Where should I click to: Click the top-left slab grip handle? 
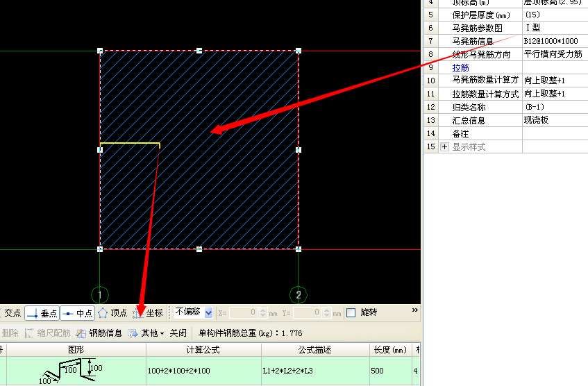[x=100, y=51]
